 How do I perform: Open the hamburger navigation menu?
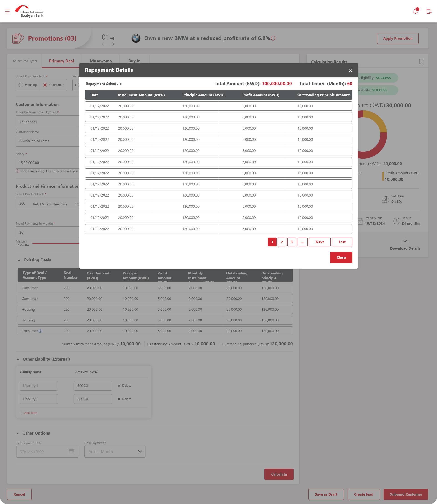point(7,11)
